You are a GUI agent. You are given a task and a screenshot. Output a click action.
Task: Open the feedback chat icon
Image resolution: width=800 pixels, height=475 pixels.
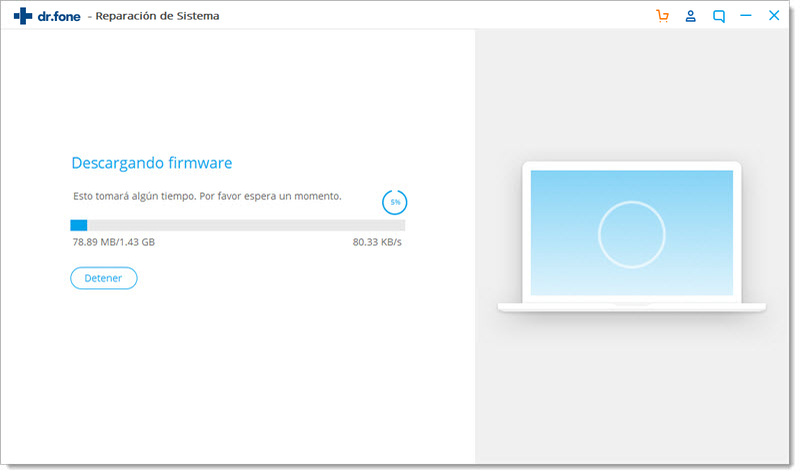coord(718,16)
